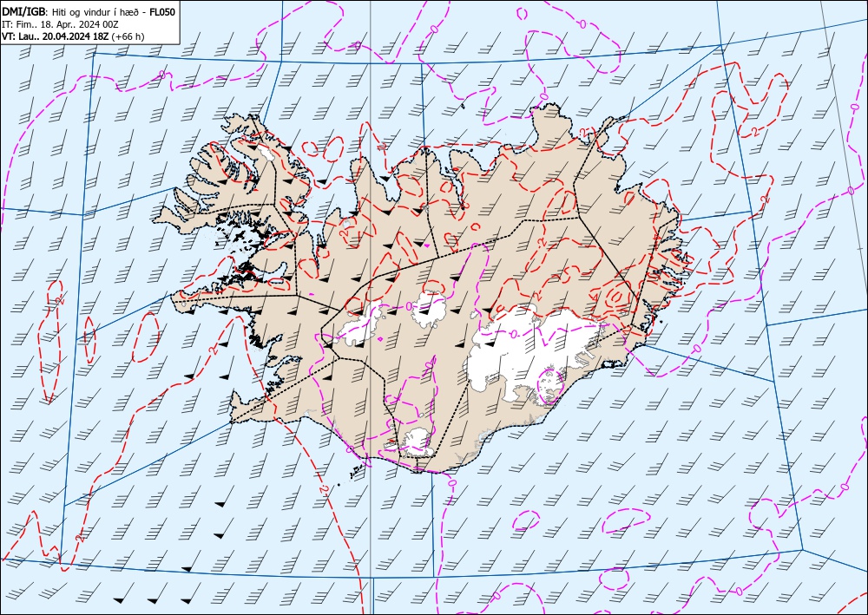This screenshot has width=868, height=615.
Task: Click the valid time "VT: Lau.. 20.04.2024 18Z"
Action: [56, 36]
